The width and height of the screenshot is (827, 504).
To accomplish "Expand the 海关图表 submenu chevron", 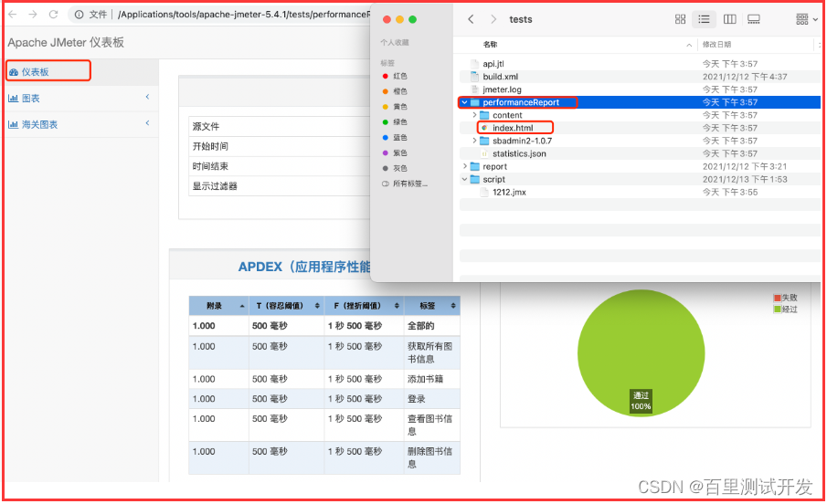I will pyautogui.click(x=147, y=123).
